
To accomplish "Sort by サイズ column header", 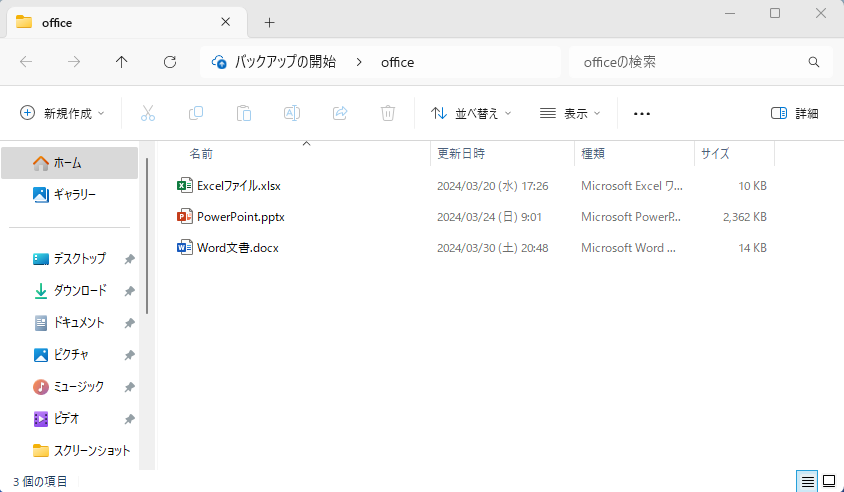I will [715, 153].
